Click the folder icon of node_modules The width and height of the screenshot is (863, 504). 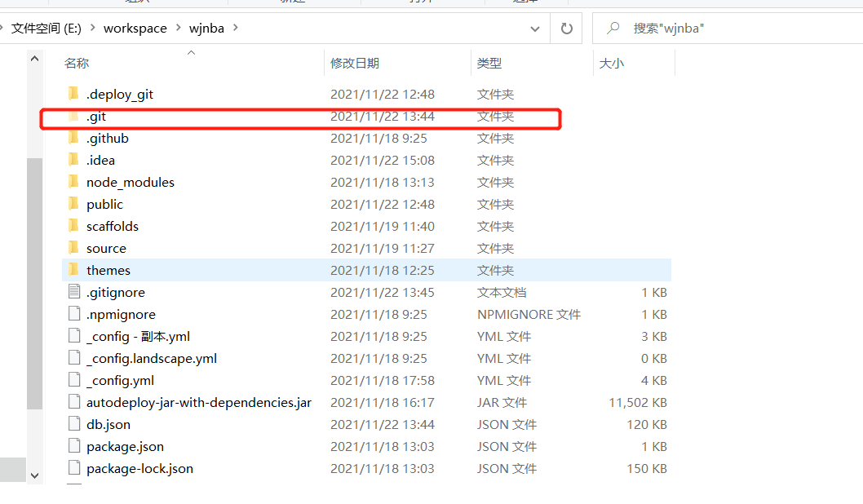pos(73,182)
